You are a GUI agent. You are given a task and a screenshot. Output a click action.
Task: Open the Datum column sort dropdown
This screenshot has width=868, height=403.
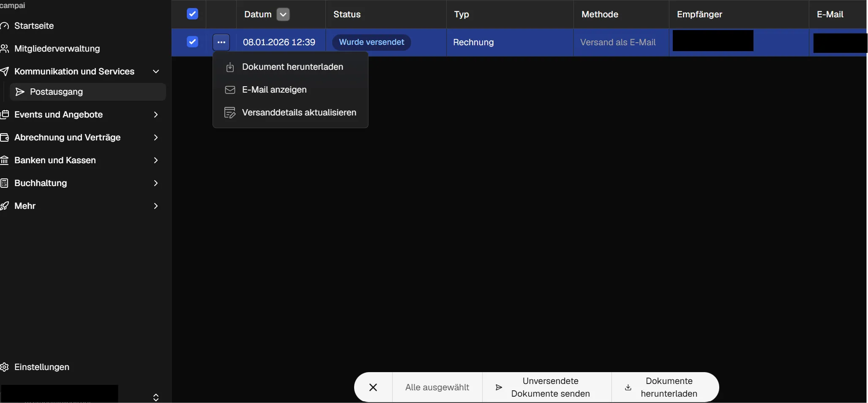[283, 14]
